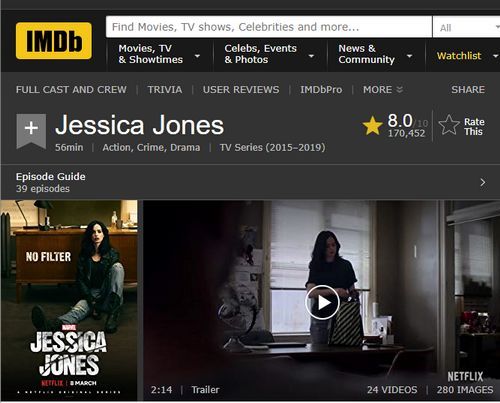
Task: Click the Rate This star outline
Action: (x=449, y=126)
